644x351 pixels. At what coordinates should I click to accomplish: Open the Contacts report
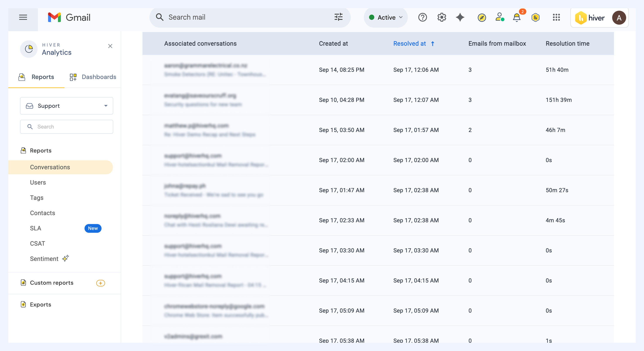pos(42,213)
